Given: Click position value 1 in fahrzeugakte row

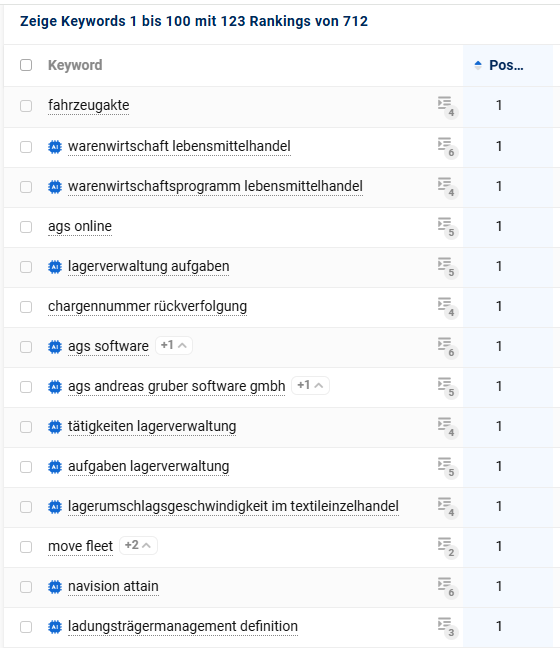Looking at the screenshot, I should click(x=499, y=105).
